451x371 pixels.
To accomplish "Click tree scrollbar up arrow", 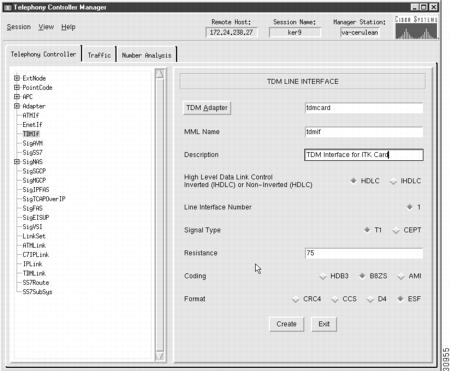I will pyautogui.click(x=160, y=74).
